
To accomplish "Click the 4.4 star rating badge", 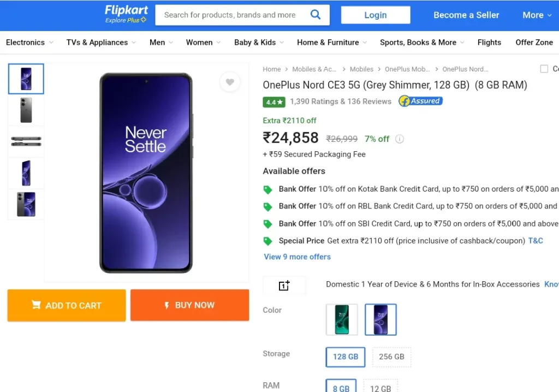I will pyautogui.click(x=274, y=102).
